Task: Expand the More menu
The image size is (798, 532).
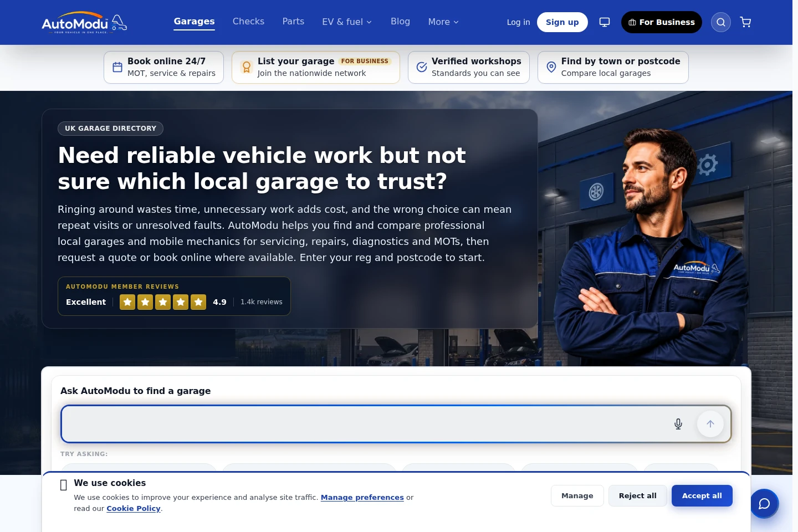Action: click(x=443, y=22)
